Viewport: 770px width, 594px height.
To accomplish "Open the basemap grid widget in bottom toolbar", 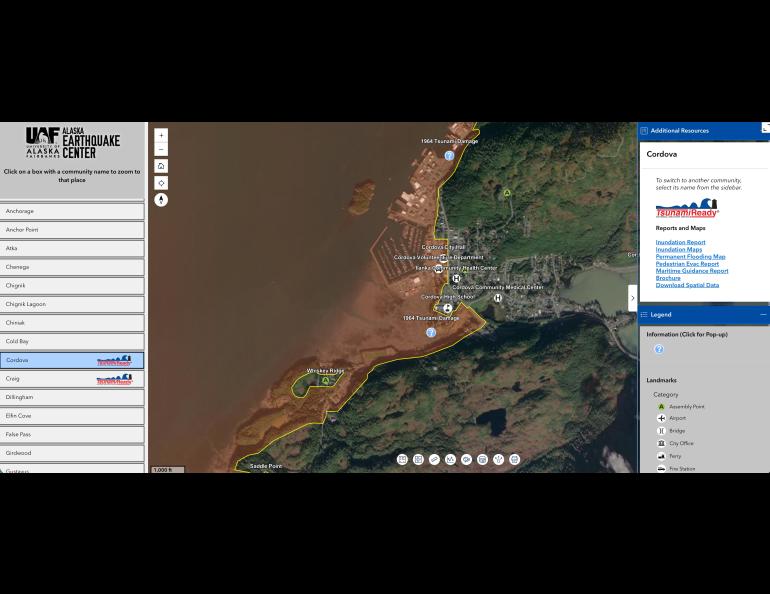I will [x=418, y=459].
